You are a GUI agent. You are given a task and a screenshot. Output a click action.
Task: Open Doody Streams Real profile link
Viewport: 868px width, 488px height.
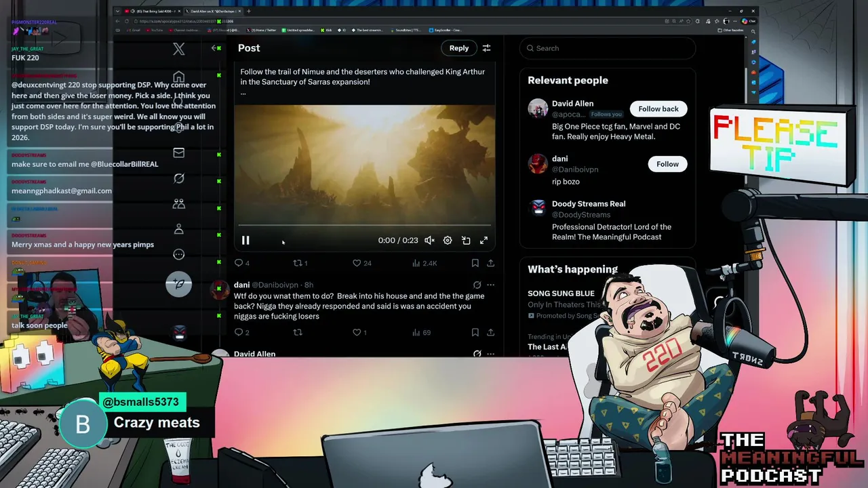click(589, 203)
